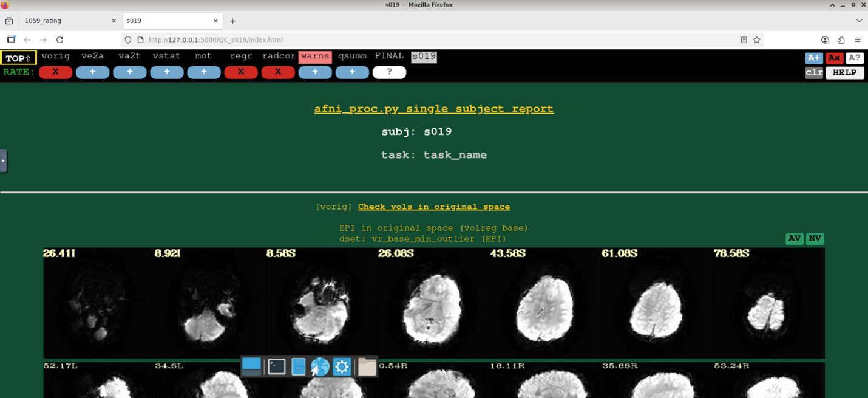Viewport: 868px width, 398px height.
Task: Open the Firefox hamburger application menu
Action: click(x=857, y=40)
